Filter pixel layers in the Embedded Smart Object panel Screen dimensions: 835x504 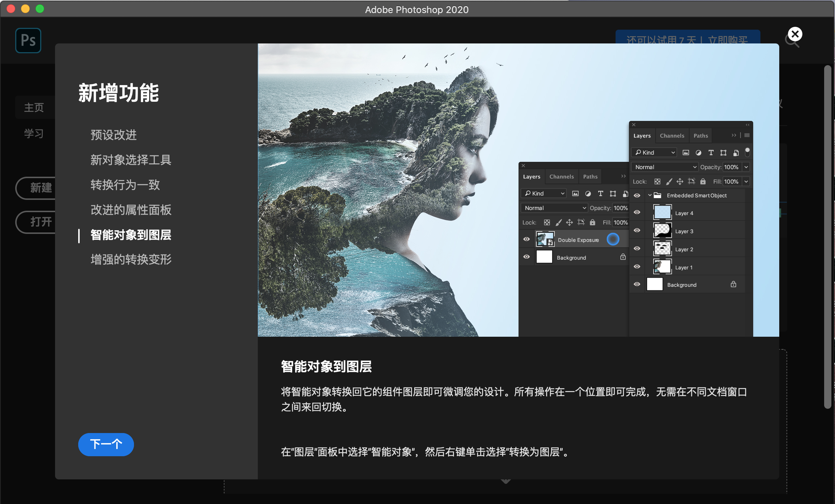[x=686, y=152]
